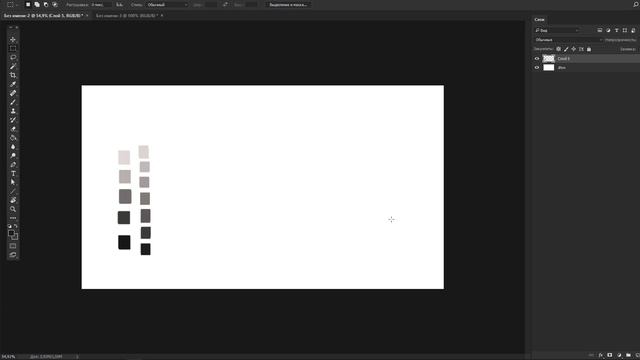Image resolution: width=640 pixels, height=360 pixels.
Task: Change screen mode icon in toolbar
Action: [x=13, y=255]
